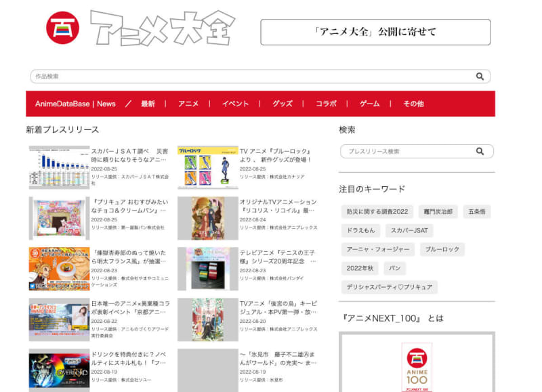Open the 「アニメ大全」公開に寄せて banner button

tap(375, 32)
